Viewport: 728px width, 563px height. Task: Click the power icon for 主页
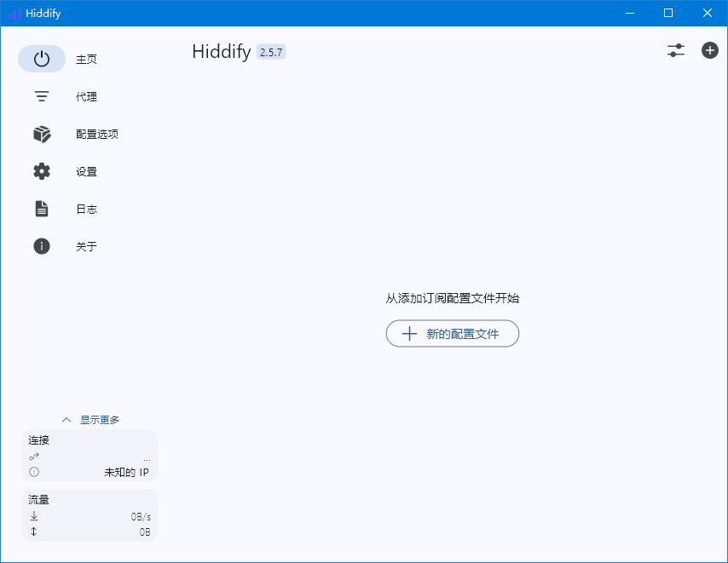[42, 59]
